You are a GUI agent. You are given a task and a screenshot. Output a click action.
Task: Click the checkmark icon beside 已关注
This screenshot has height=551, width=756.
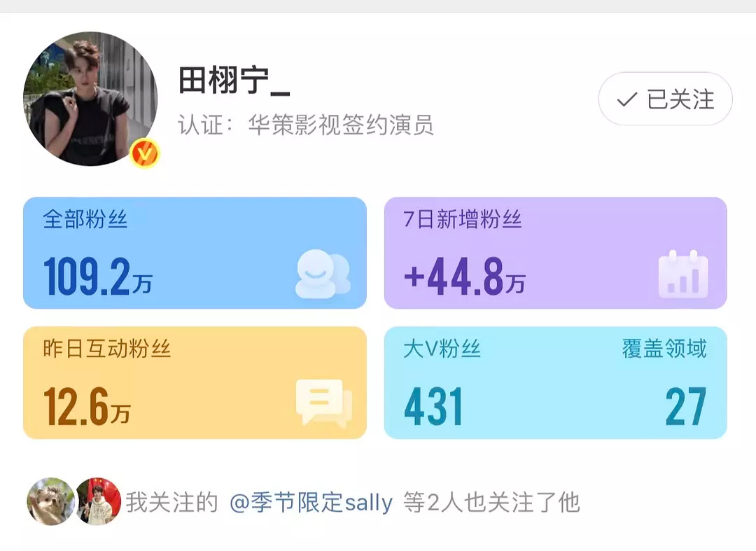coord(626,100)
